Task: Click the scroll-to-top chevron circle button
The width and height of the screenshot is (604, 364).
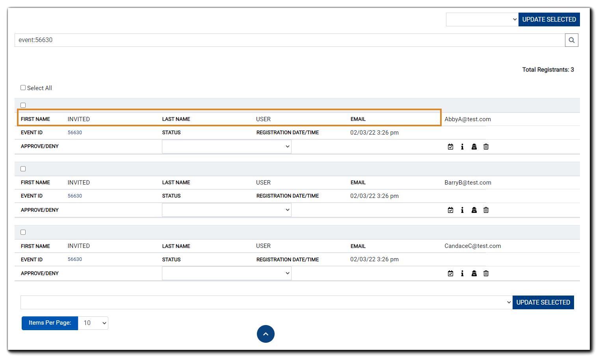Action: (x=266, y=334)
